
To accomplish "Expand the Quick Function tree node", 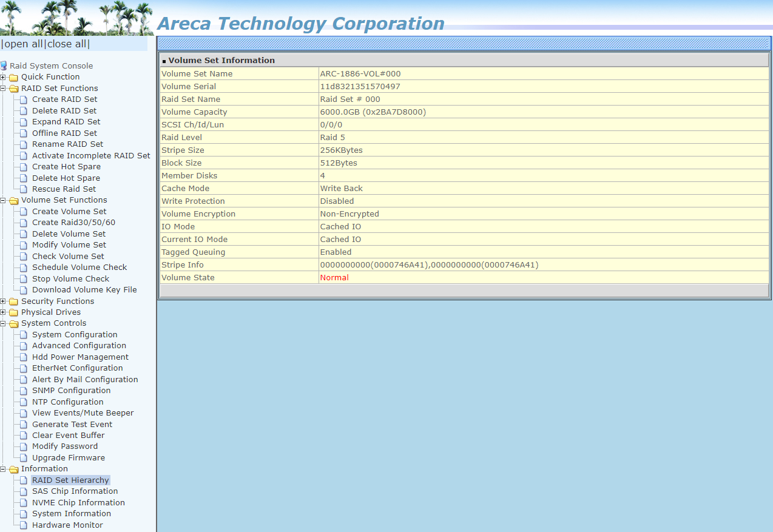I will click(x=3, y=77).
